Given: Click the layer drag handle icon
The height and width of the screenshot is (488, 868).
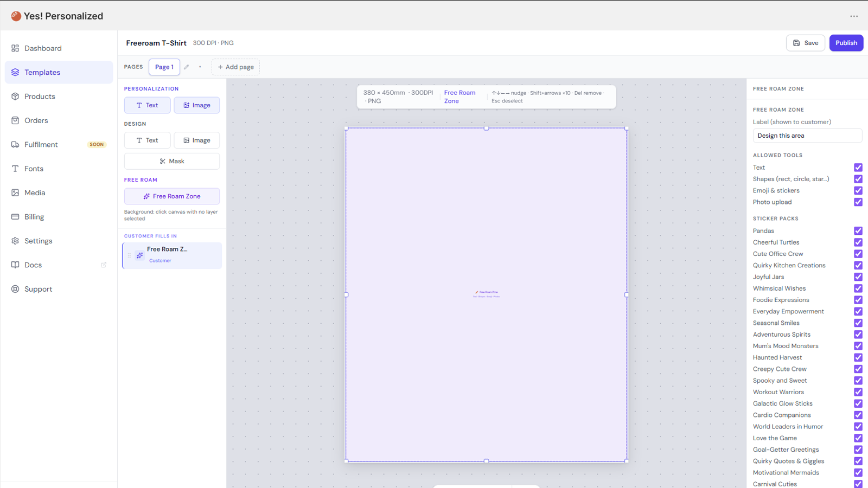Looking at the screenshot, I should 129,255.
